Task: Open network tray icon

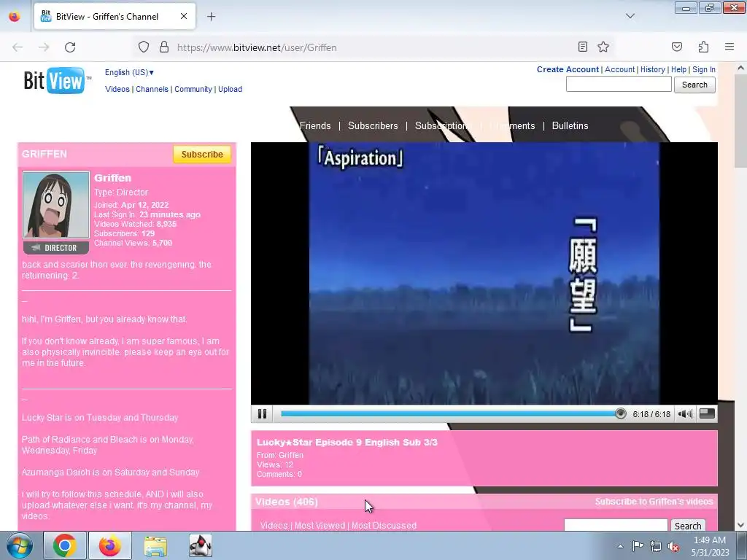Action: pos(656,547)
